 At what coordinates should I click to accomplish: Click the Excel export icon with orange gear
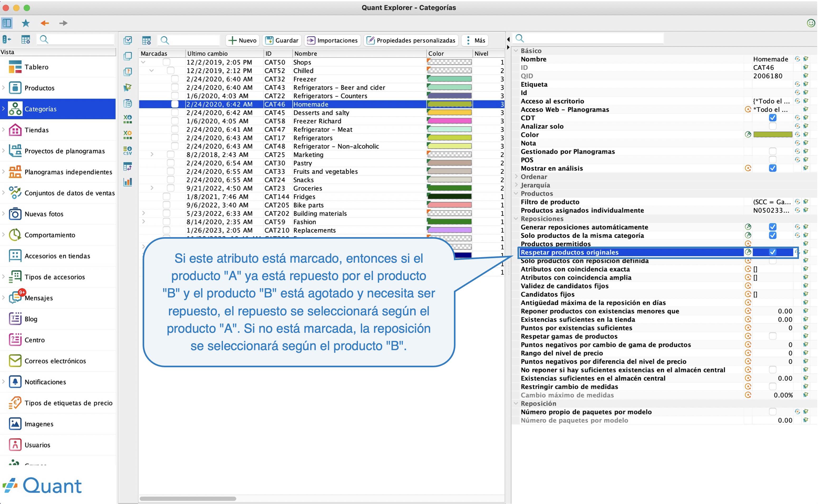tap(128, 135)
